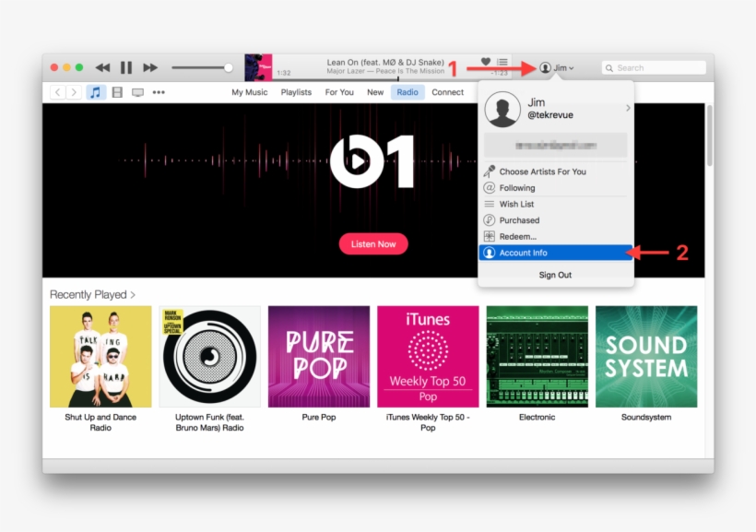
Task: Open Shut Up and Dance Radio artwork
Action: [x=100, y=357]
